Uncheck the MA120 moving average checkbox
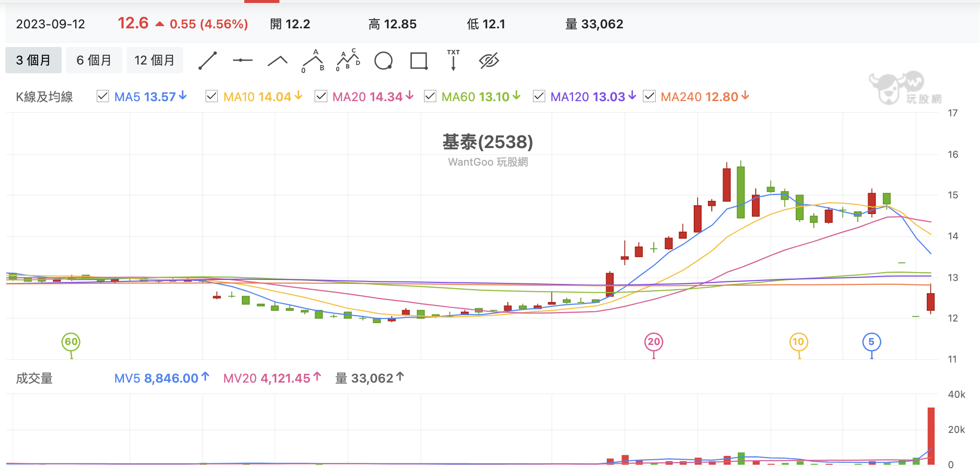The height and width of the screenshot is (473, 980). 539,96
